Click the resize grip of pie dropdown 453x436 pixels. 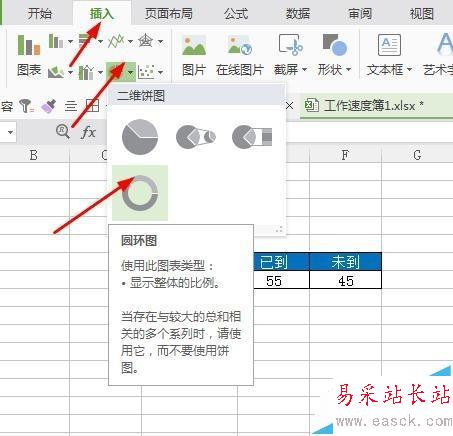(x=279, y=229)
